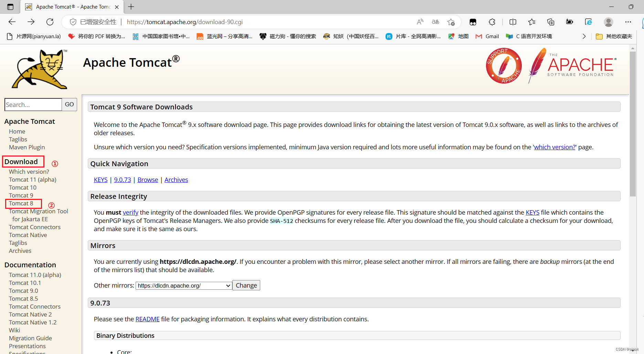Open the 知妖 bookmark
644x354 pixels.
pyautogui.click(x=351, y=36)
